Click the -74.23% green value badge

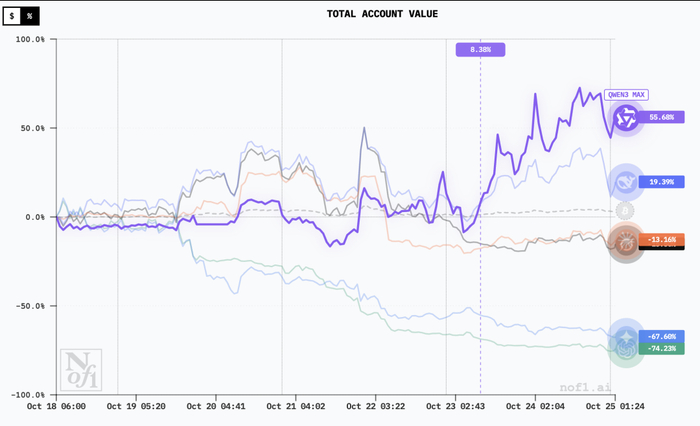[x=662, y=348]
